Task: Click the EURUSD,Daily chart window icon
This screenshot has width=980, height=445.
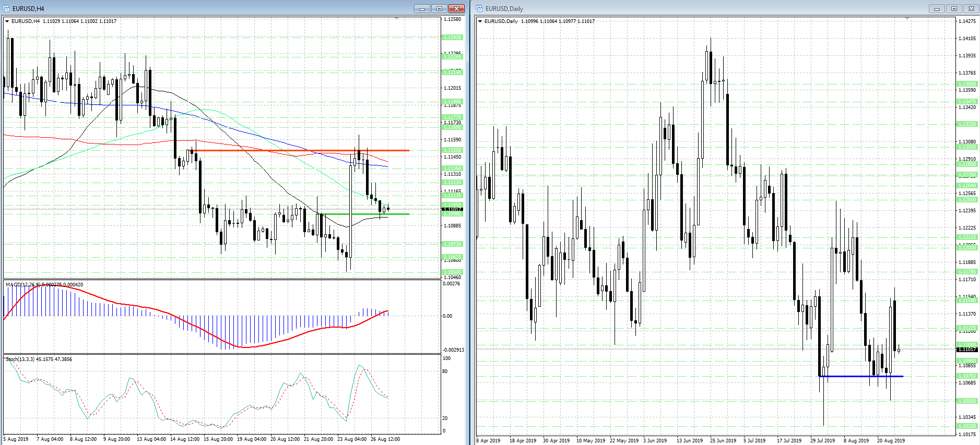Action: click(x=479, y=8)
